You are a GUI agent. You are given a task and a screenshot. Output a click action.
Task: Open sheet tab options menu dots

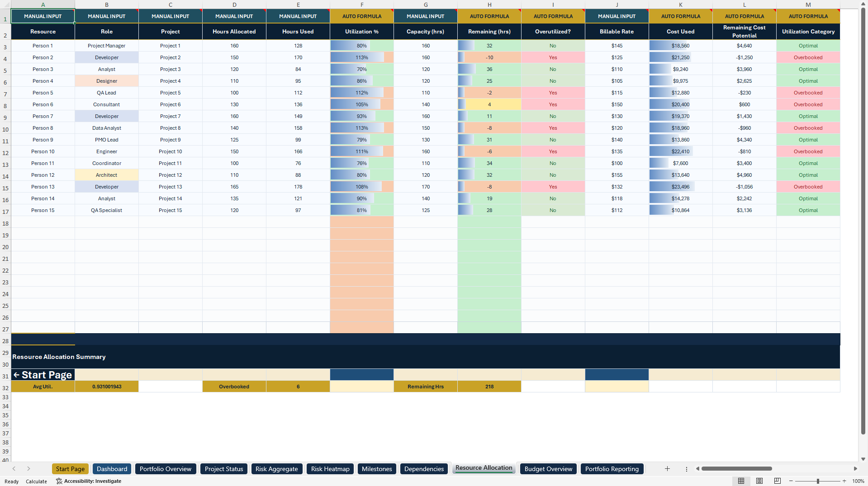point(686,469)
